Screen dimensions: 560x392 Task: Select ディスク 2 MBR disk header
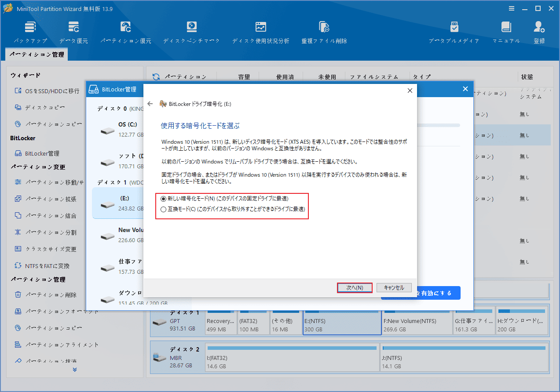pos(177,358)
